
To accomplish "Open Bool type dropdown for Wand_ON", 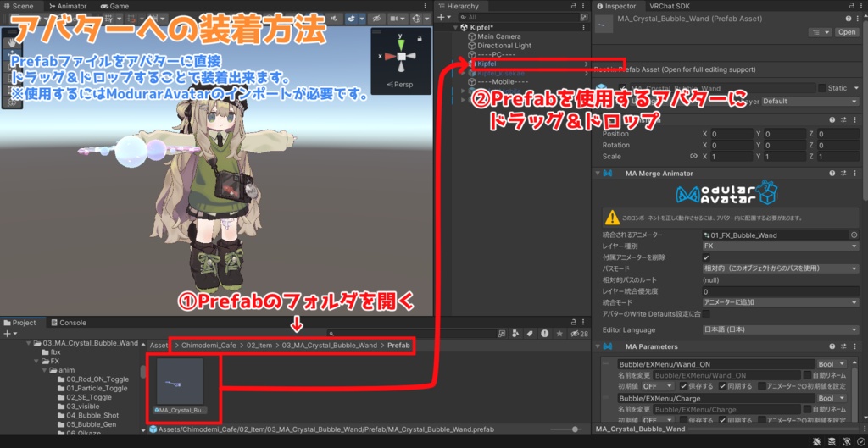I will point(832,364).
